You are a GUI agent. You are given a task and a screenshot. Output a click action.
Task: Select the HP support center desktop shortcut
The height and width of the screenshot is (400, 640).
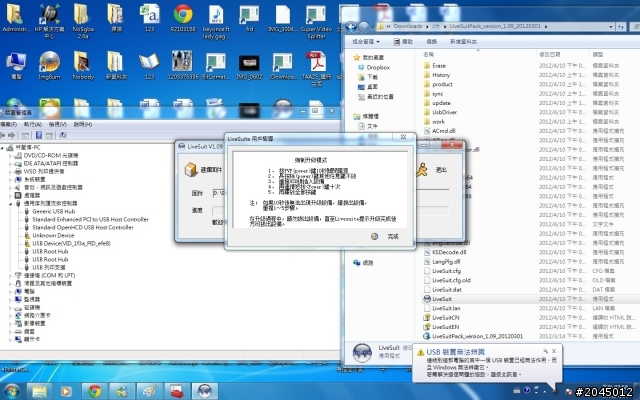coord(49,21)
